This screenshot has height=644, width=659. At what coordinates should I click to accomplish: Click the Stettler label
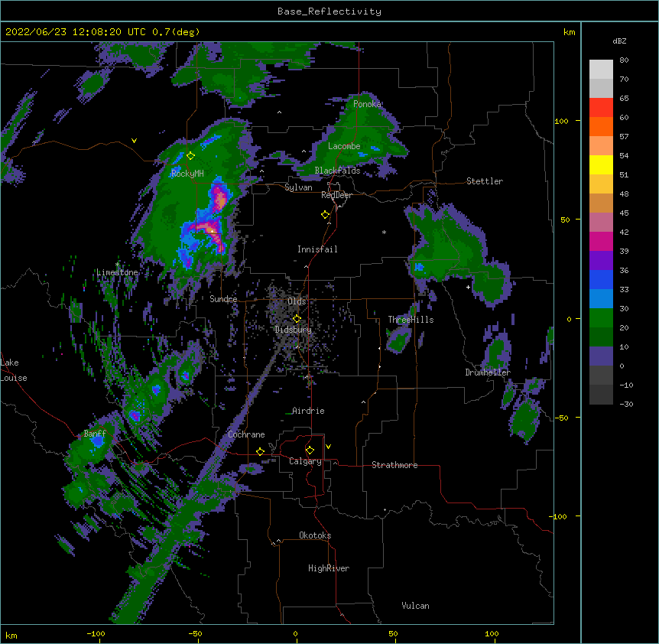[x=485, y=181]
